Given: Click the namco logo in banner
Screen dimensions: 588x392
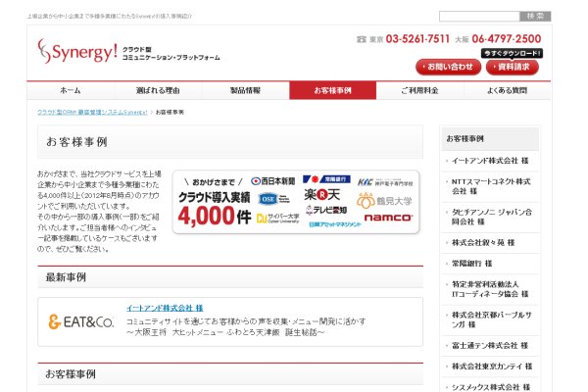Looking at the screenshot, I should click(388, 218).
